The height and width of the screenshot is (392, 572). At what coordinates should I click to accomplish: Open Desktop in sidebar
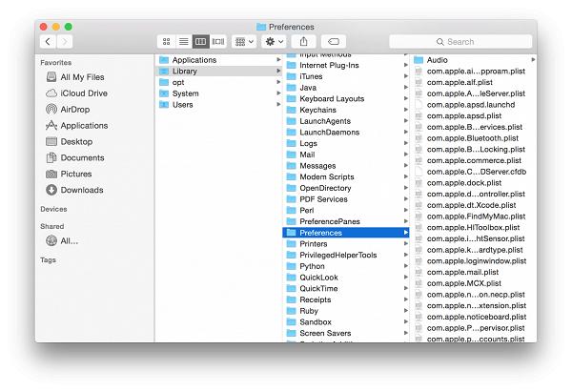(70, 141)
